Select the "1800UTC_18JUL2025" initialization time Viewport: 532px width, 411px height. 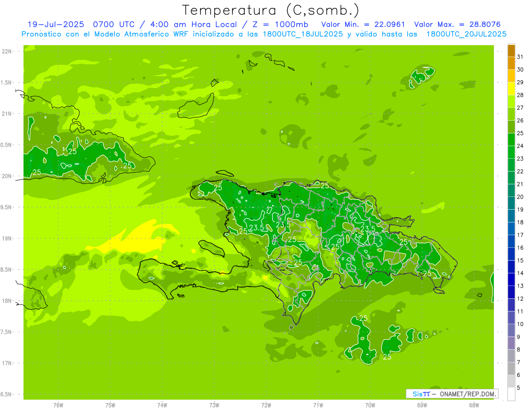click(x=303, y=34)
